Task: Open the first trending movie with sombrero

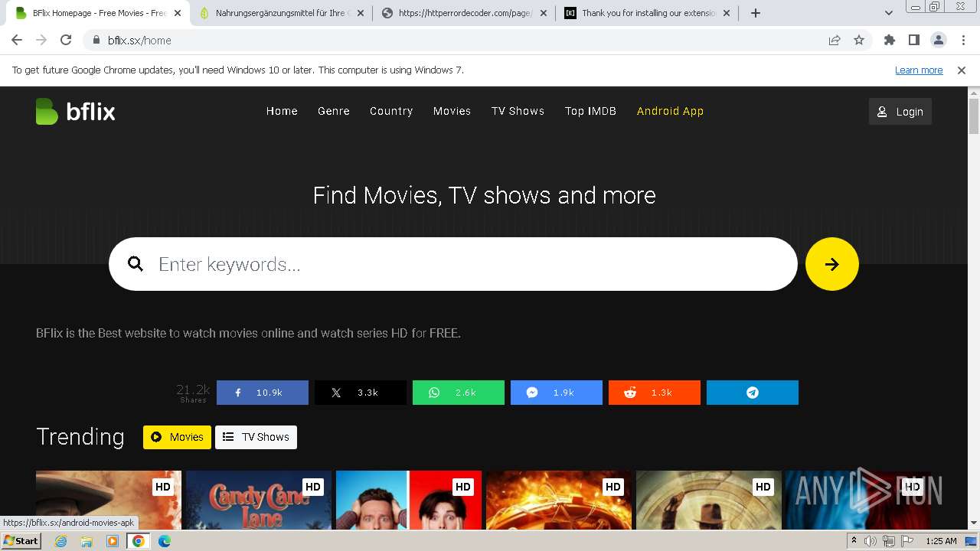Action: 109,500
